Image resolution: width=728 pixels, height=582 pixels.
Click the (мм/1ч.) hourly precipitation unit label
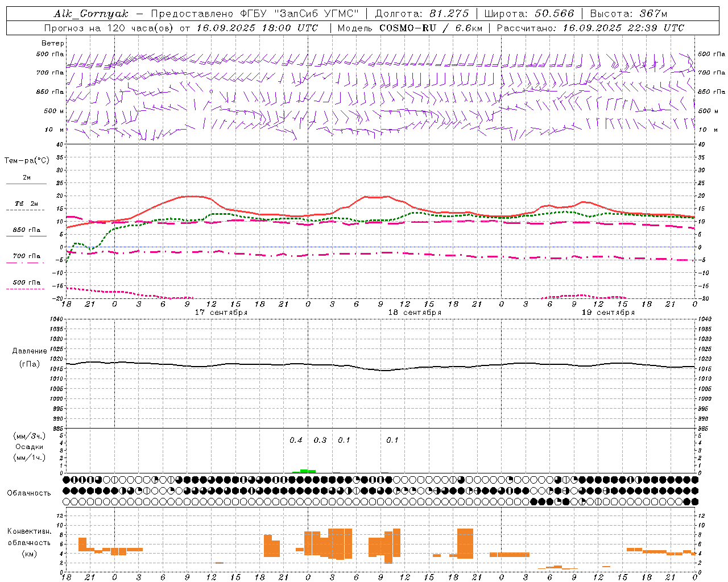point(30,458)
